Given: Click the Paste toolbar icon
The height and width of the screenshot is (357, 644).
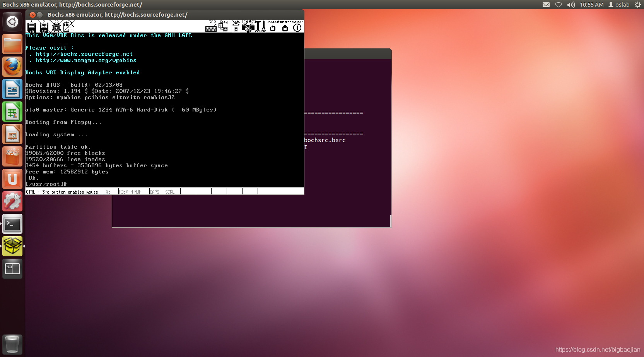Looking at the screenshot, I should pyautogui.click(x=236, y=26).
